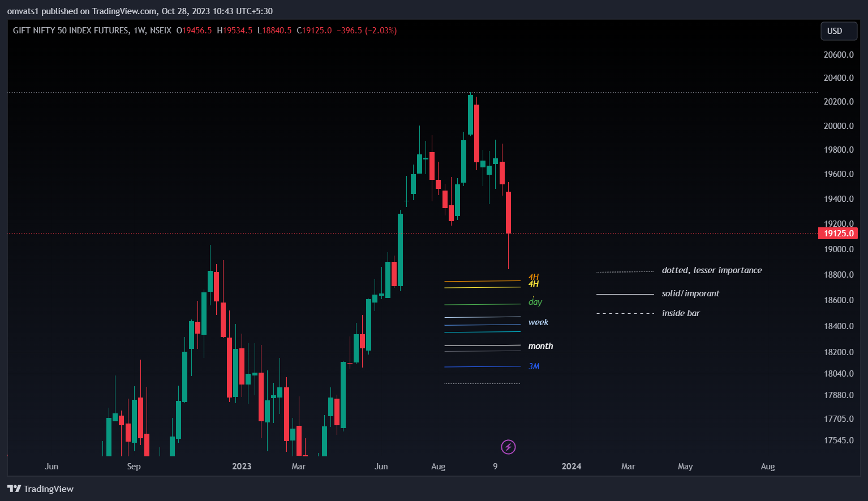Click the solid white legend sample line
Image resolution: width=868 pixels, height=501 pixels.
(625, 294)
